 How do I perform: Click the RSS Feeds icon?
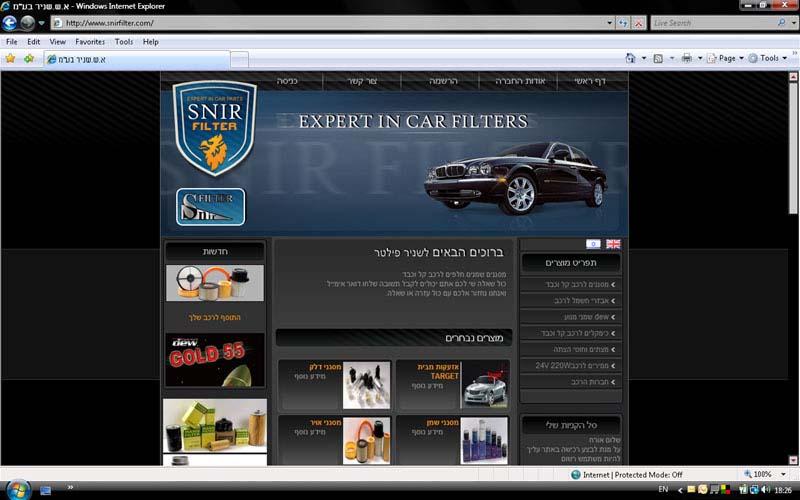pyautogui.click(x=658, y=58)
